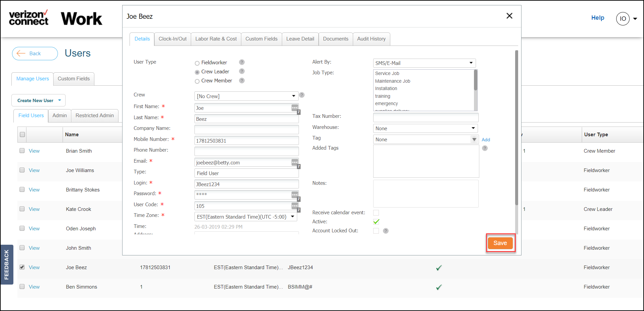Open the Audit History tab
Image resolution: width=644 pixels, height=311 pixels.
click(x=371, y=39)
